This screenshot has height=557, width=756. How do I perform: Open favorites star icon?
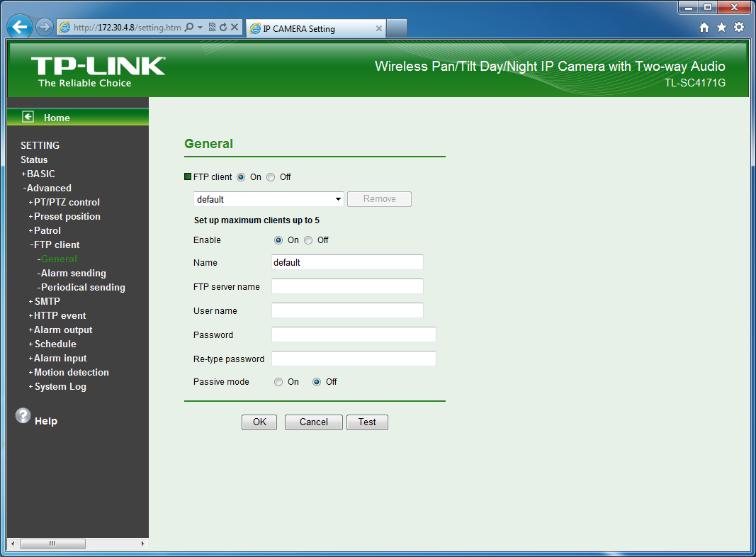[721, 28]
